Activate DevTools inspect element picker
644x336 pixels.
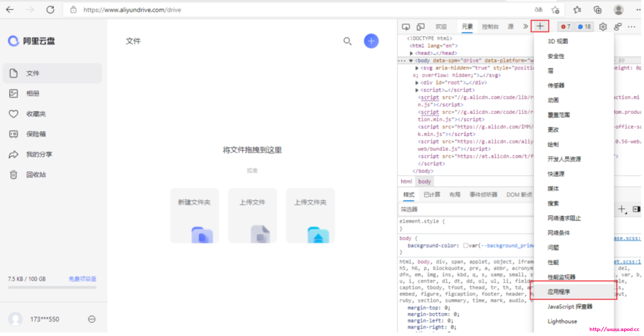(406, 27)
